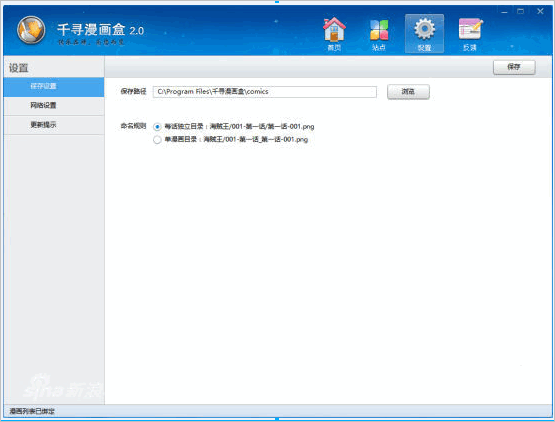Open the sites (站点) icon

(x=379, y=34)
